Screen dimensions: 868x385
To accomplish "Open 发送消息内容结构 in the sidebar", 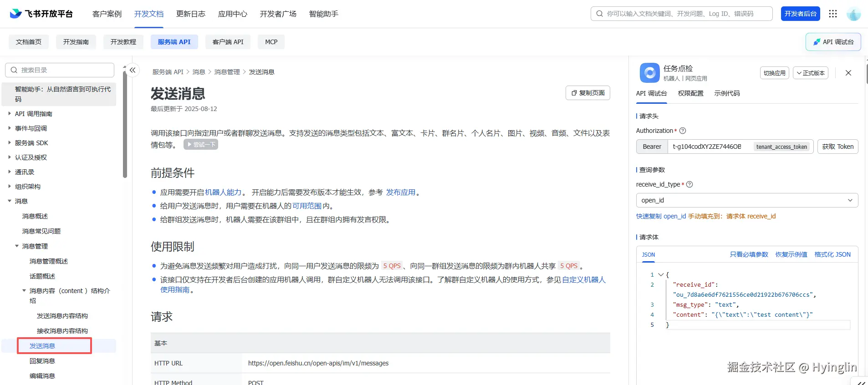I will pos(62,316).
